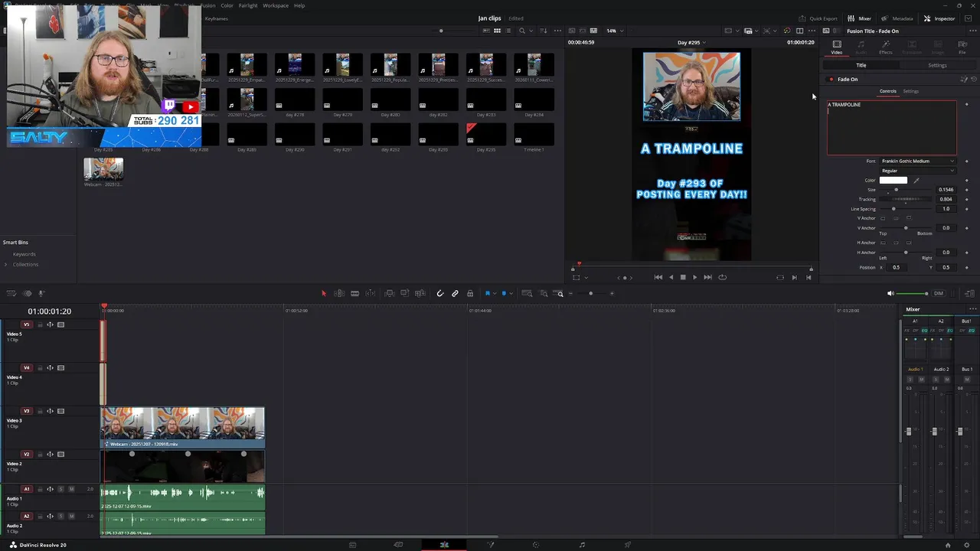
Task: Go to first frame button
Action: click(x=658, y=277)
